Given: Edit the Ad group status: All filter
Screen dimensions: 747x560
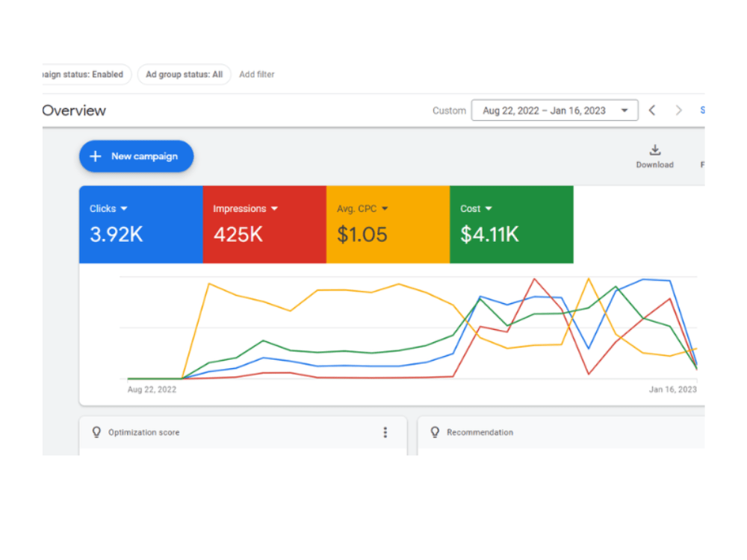Looking at the screenshot, I should pos(185,74).
